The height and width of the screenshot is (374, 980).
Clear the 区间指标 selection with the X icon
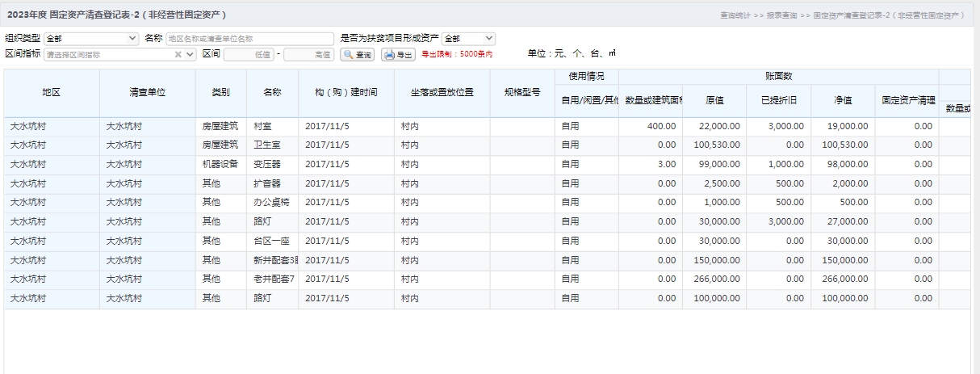(x=178, y=54)
